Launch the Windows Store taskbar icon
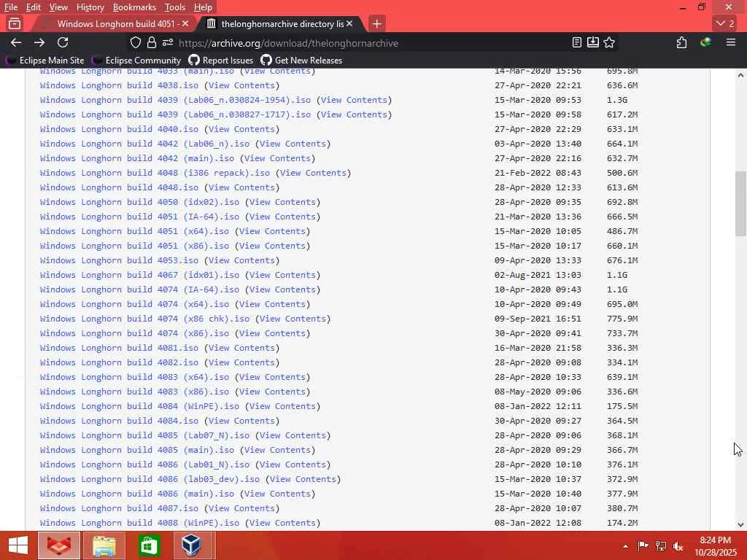This screenshot has height=560, width=747. [x=149, y=545]
